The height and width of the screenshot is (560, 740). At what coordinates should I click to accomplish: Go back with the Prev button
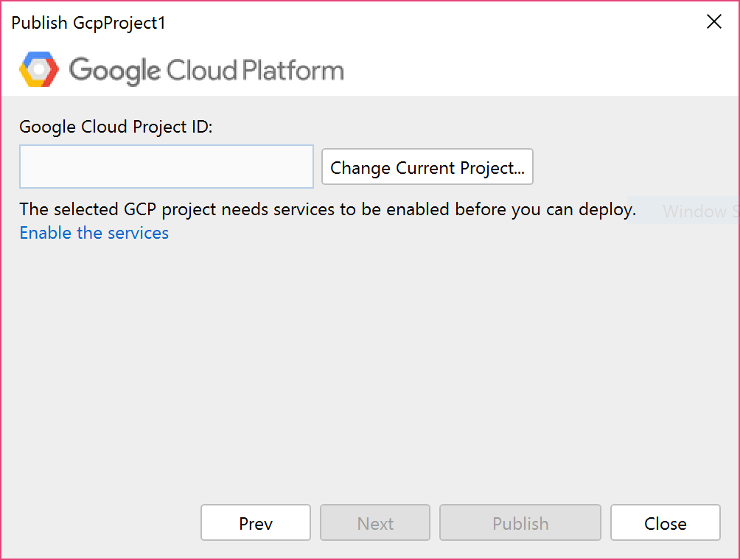[x=255, y=523]
